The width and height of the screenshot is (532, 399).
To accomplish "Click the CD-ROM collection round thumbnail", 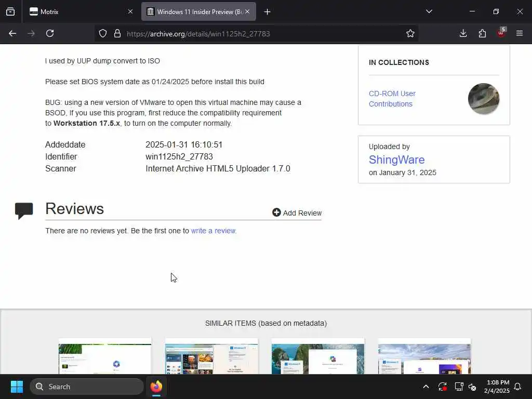I will (484, 99).
